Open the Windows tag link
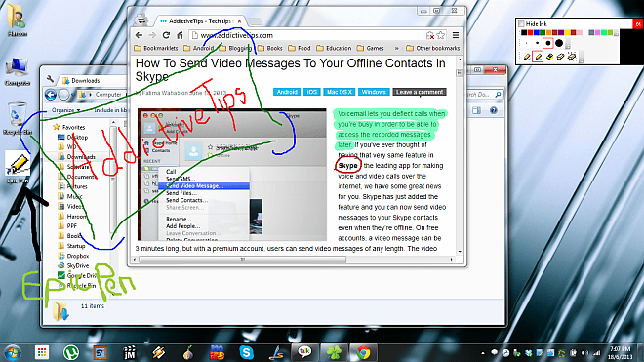 [374, 92]
